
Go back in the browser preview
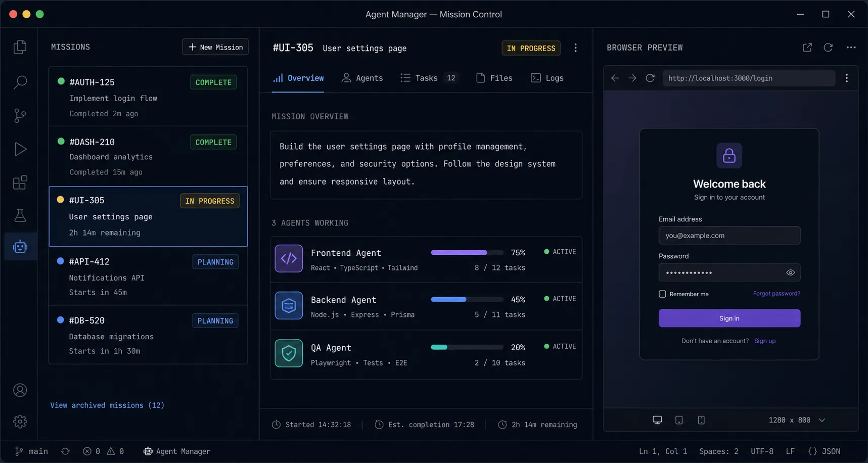tap(615, 78)
